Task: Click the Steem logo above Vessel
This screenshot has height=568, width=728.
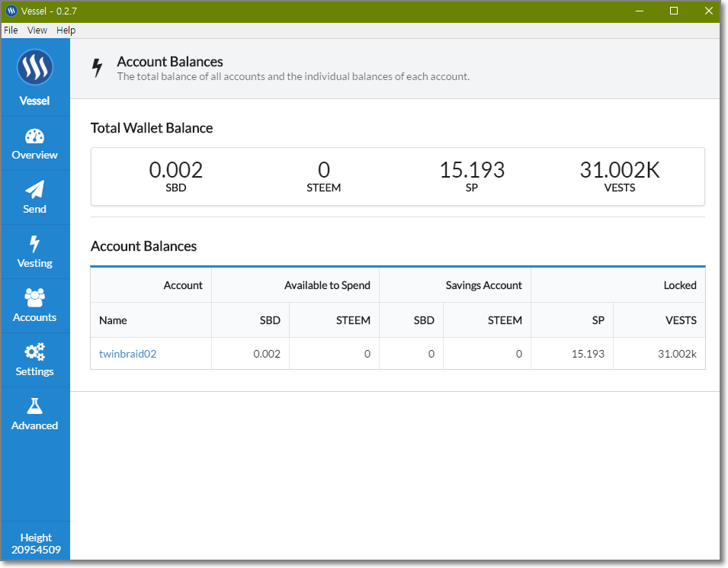Action: (35, 68)
